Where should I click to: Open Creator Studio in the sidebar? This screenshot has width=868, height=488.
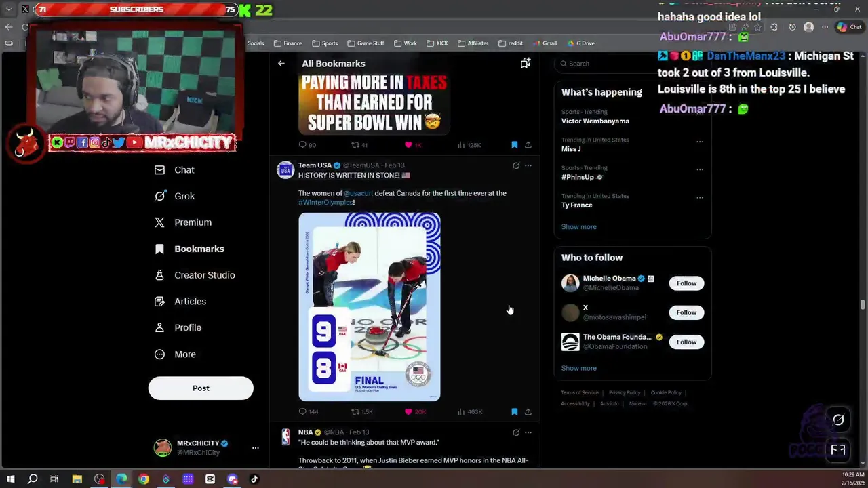[195, 275]
